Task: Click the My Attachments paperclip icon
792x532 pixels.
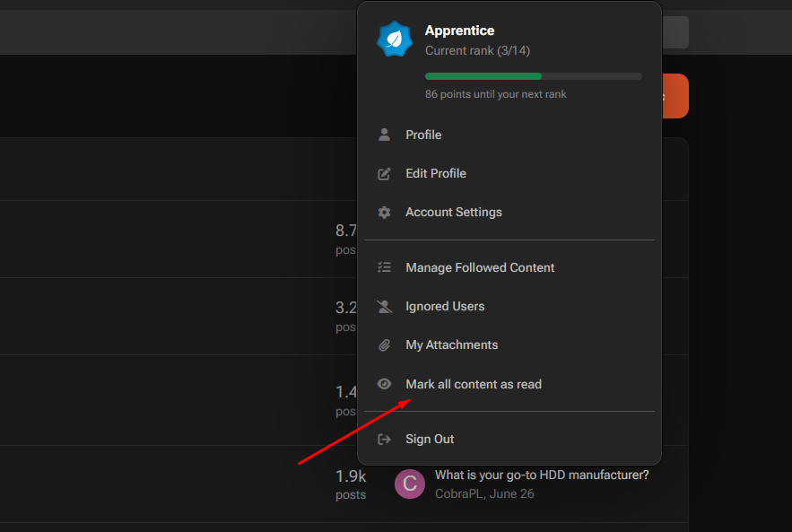Action: tap(385, 345)
